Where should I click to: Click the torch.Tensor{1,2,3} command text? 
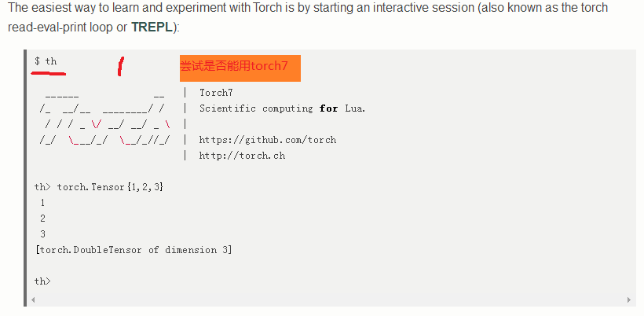(110, 187)
